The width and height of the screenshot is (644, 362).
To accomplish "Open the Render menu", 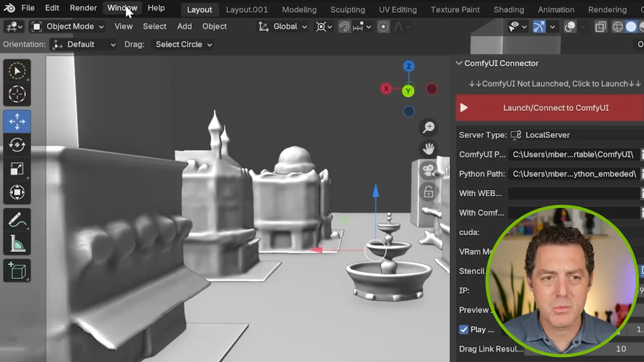I will click(83, 8).
